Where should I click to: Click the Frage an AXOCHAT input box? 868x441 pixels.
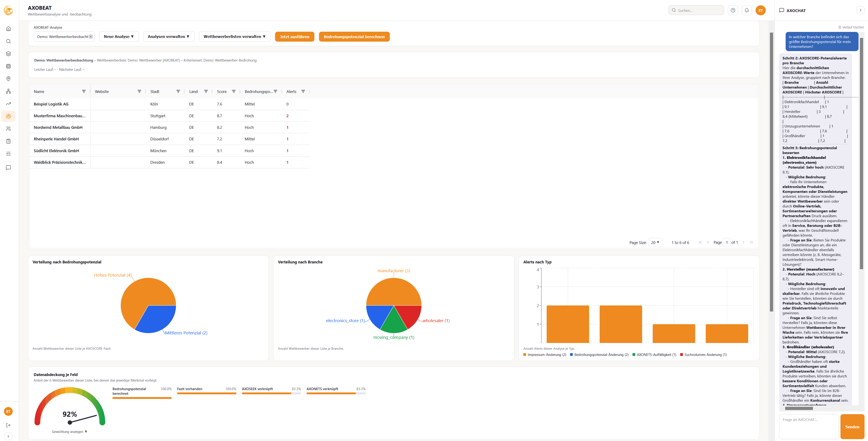(x=808, y=427)
